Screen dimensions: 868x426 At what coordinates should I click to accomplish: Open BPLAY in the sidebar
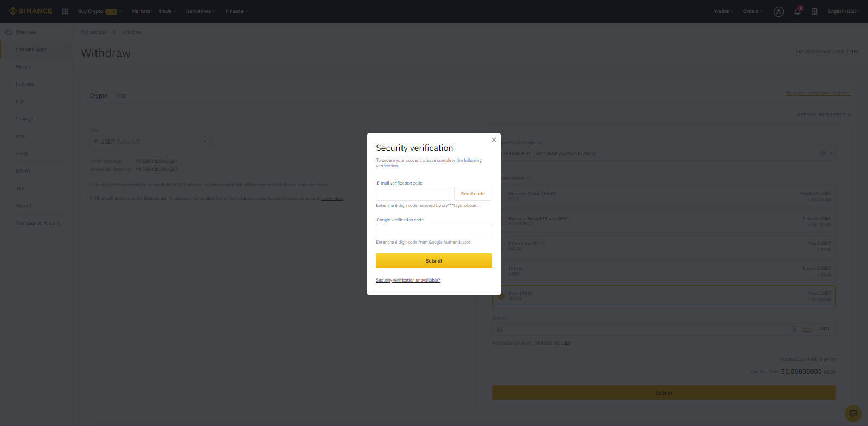[x=23, y=171]
